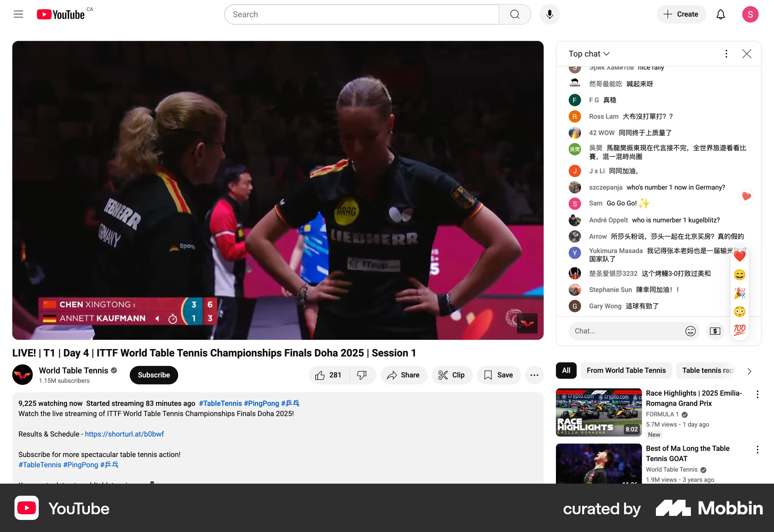Save the video to a playlist
Screen dimensions: 774x532
pos(498,375)
